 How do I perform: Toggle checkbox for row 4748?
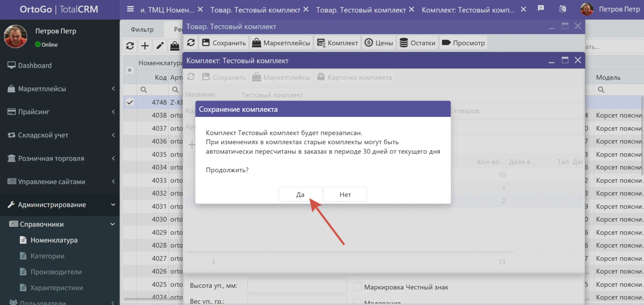[x=130, y=102]
